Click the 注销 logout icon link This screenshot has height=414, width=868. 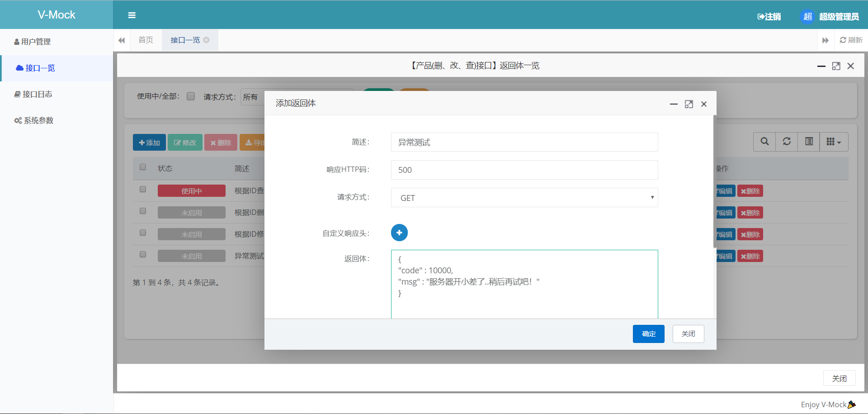(769, 17)
